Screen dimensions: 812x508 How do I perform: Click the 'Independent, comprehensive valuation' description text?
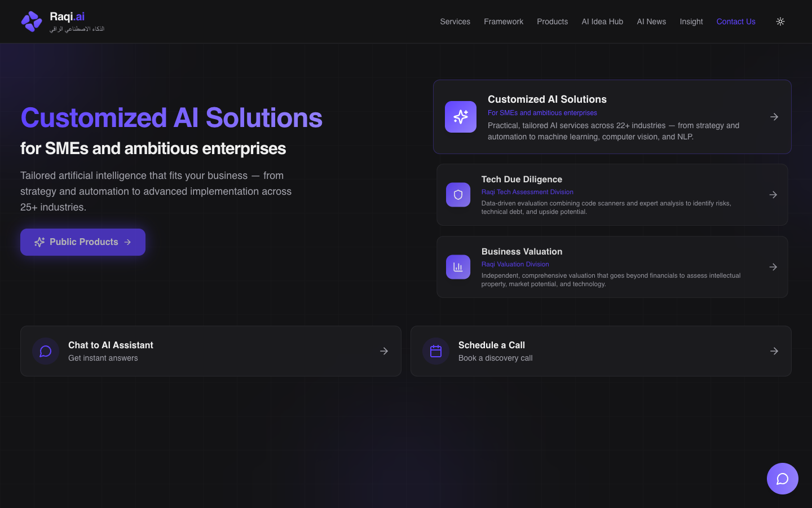click(x=611, y=279)
